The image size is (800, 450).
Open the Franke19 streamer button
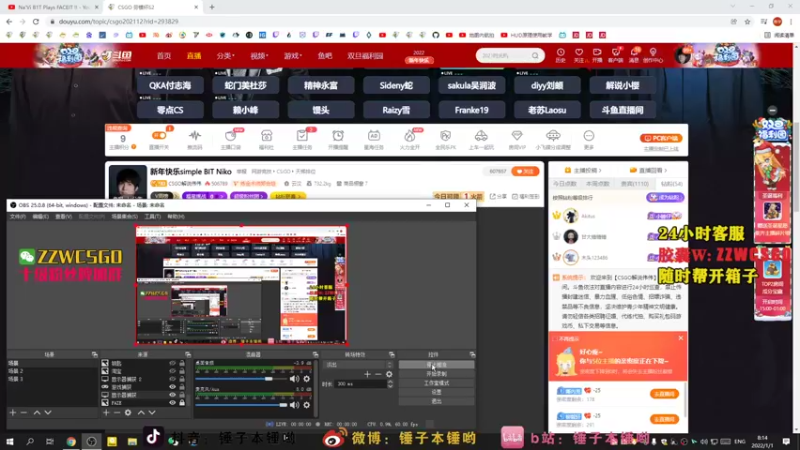point(471,110)
